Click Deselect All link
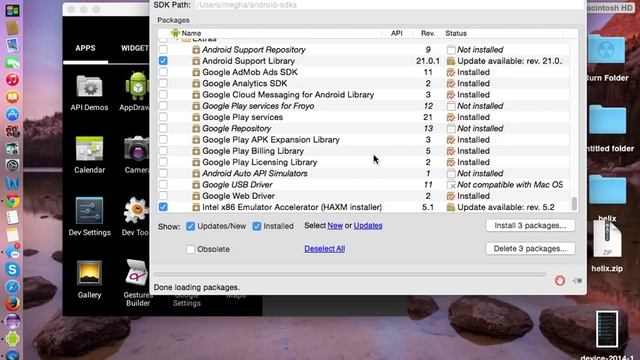640x360 pixels. (324, 249)
